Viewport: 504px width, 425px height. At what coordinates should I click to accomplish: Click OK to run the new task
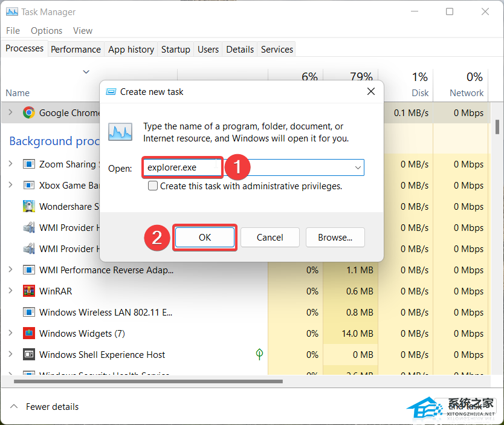pos(205,238)
